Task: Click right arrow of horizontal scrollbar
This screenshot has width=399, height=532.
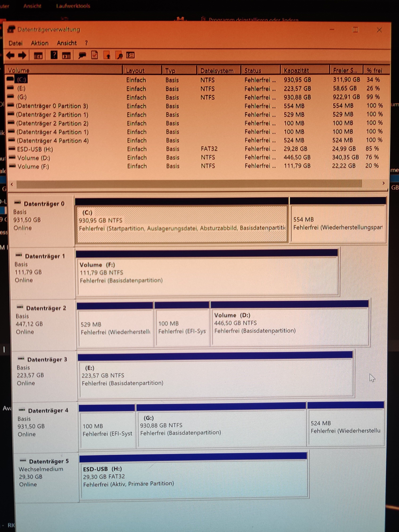Action: pos(383,184)
